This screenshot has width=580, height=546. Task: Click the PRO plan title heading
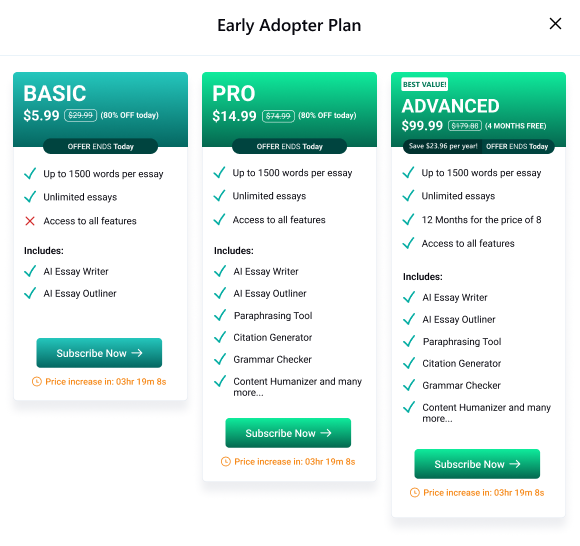[x=234, y=93]
